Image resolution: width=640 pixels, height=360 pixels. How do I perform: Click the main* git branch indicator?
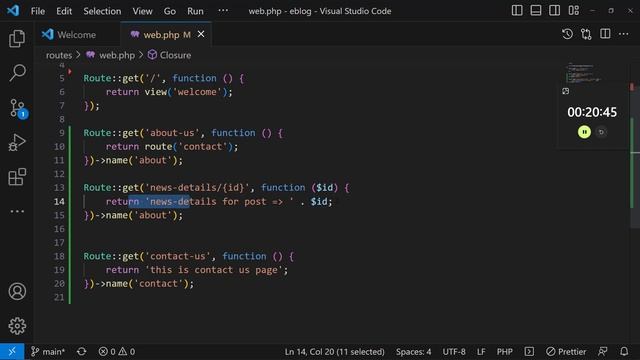[48, 351]
